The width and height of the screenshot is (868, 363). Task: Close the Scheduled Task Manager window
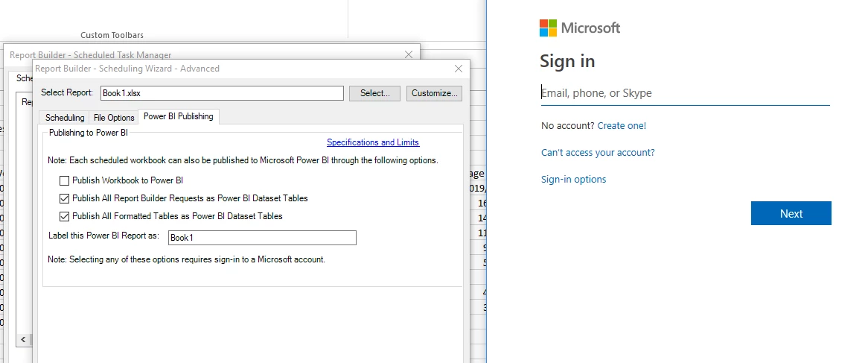pyautogui.click(x=409, y=54)
